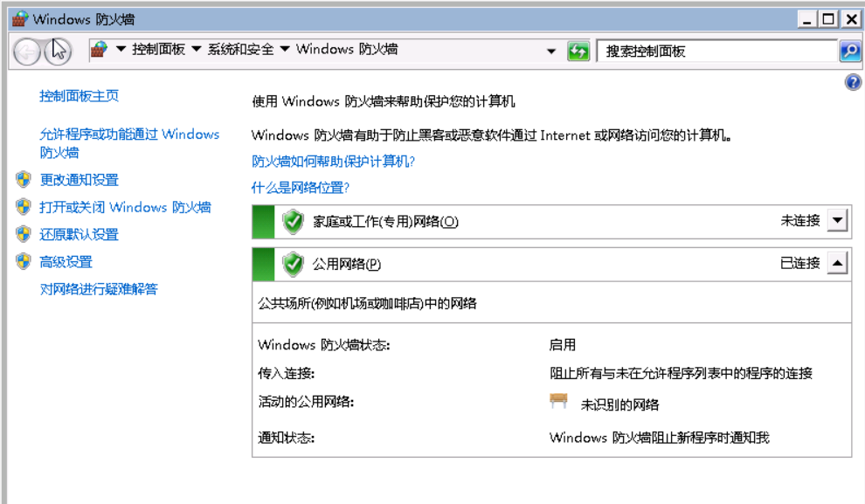Click the Back navigation arrow button
The height and width of the screenshot is (504, 865).
[26, 52]
